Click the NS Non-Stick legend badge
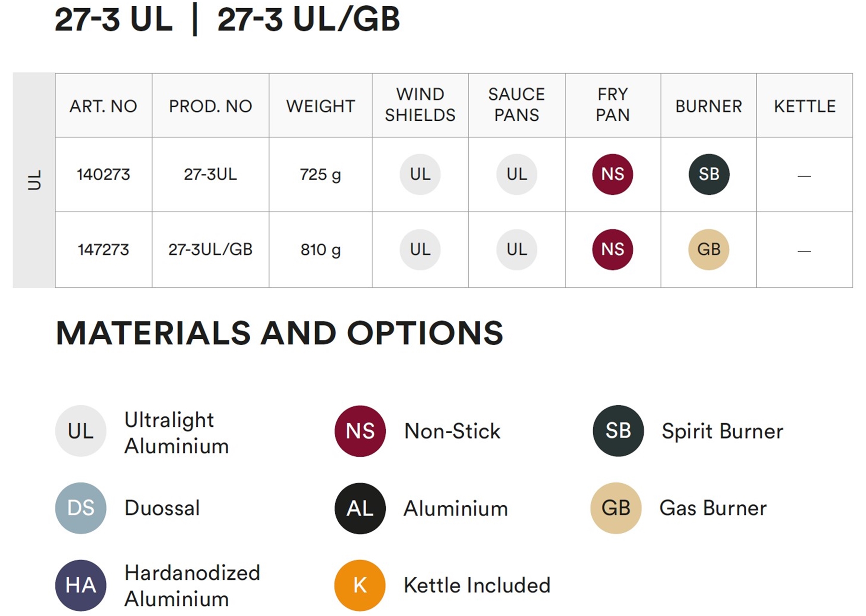 point(360,431)
